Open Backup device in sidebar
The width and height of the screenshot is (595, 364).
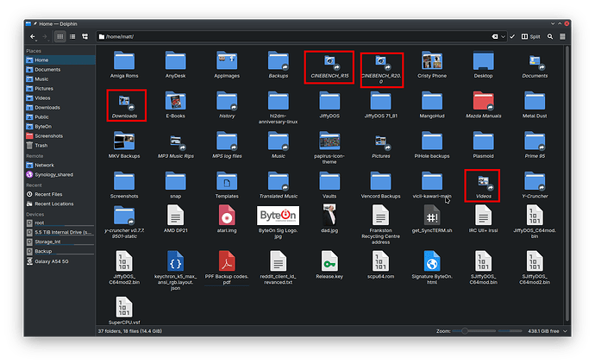coord(60,251)
